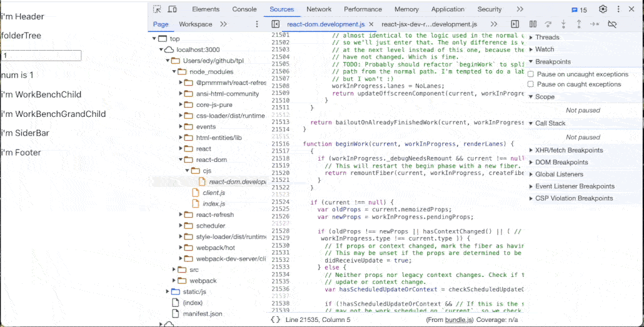The image size is (644, 327).
Task: Activate the inspect element picker icon
Action: (158, 9)
